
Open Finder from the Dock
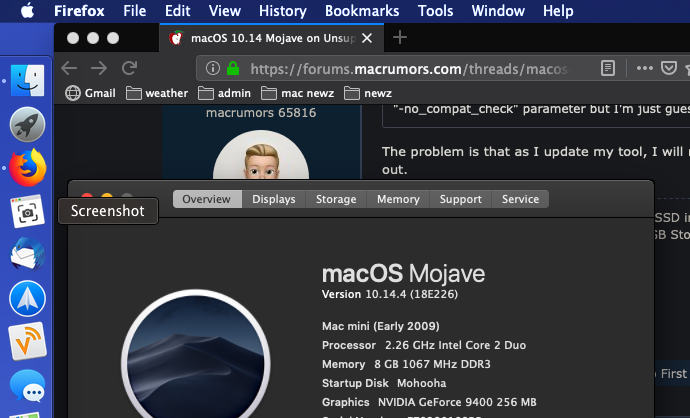27,81
